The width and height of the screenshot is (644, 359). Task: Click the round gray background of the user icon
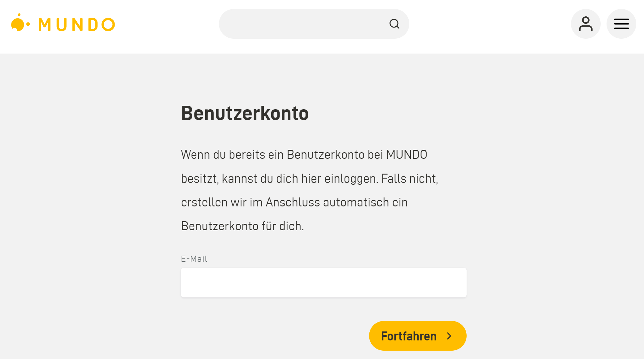pyautogui.click(x=585, y=24)
